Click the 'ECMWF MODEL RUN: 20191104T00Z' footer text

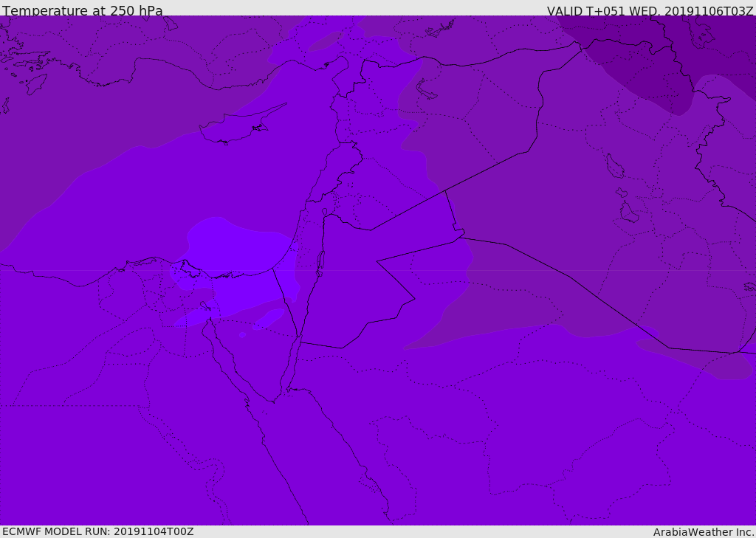(x=98, y=531)
